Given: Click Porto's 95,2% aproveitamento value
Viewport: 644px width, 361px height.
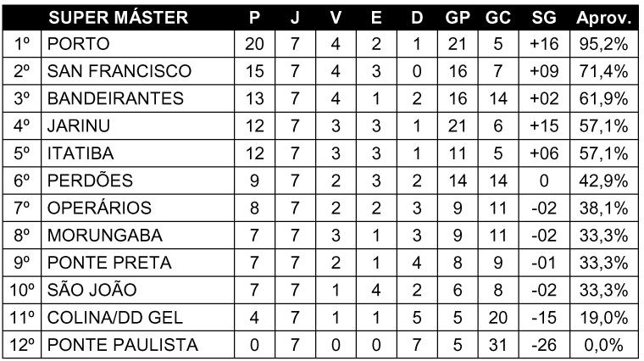Looking at the screenshot, I should 603,44.
